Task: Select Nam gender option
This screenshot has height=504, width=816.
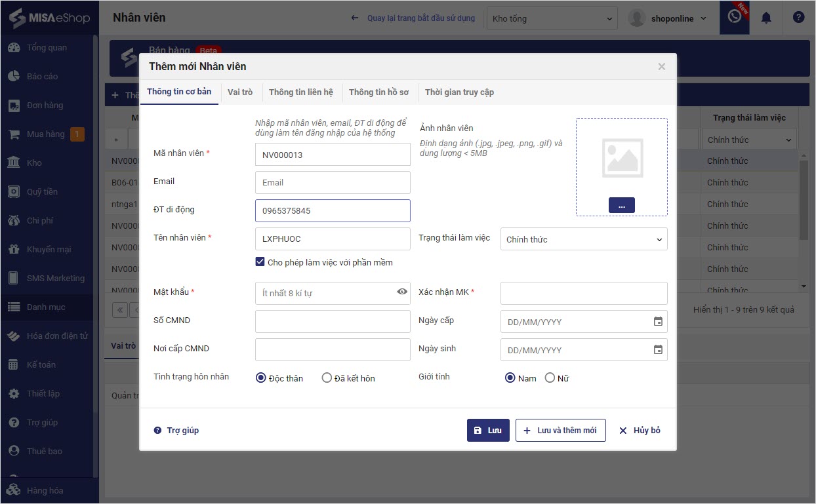Action: (510, 378)
